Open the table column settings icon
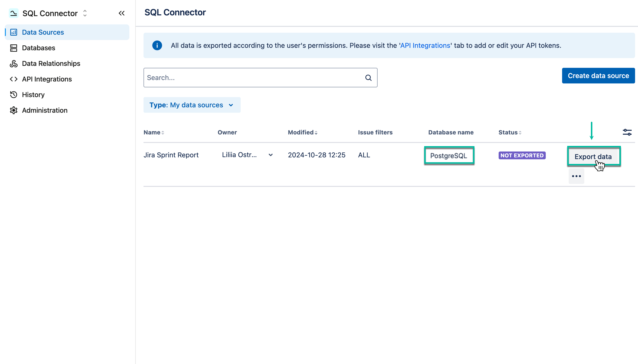This screenshot has height=364, width=638. [x=627, y=132]
